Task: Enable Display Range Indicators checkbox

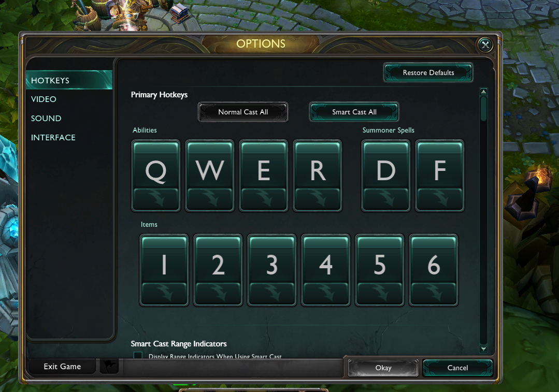Action: 138,355
